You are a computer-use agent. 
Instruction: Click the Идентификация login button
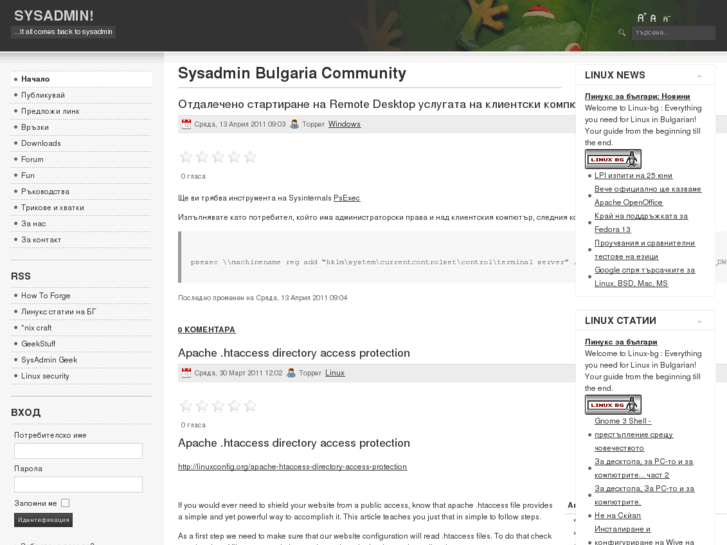click(43, 520)
